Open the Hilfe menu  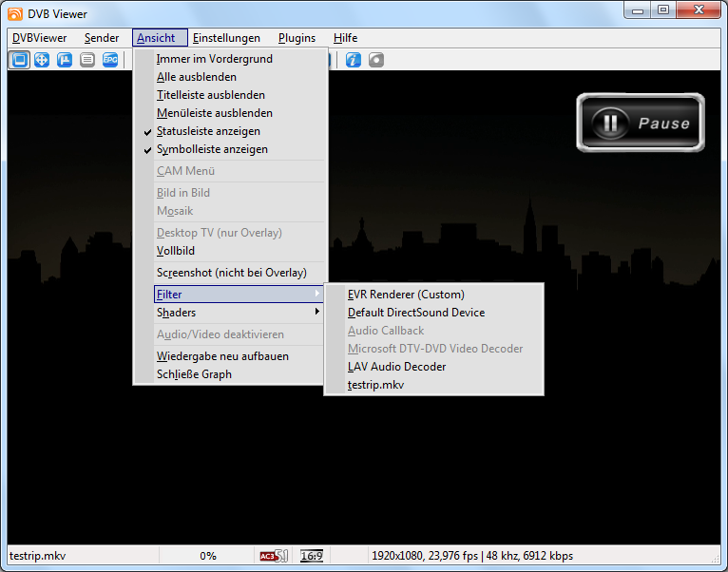pyautogui.click(x=345, y=38)
